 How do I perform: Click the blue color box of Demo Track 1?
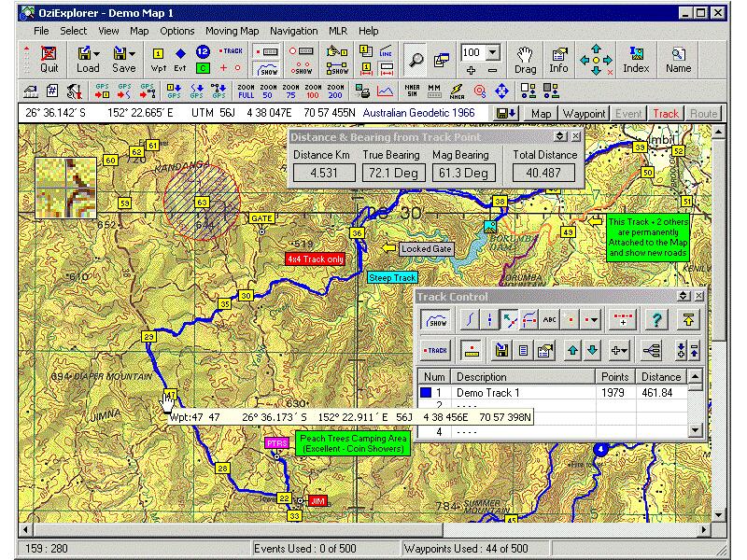(x=427, y=394)
